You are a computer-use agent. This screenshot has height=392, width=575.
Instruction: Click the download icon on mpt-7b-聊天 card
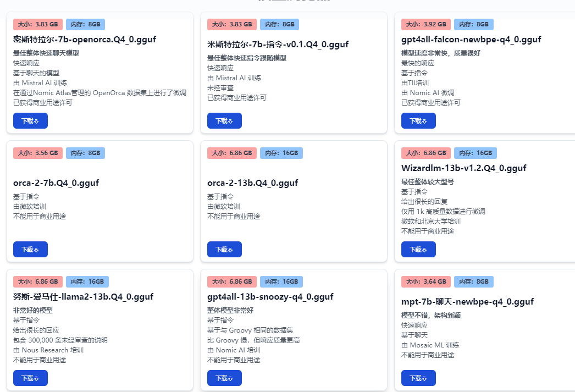coord(425,378)
